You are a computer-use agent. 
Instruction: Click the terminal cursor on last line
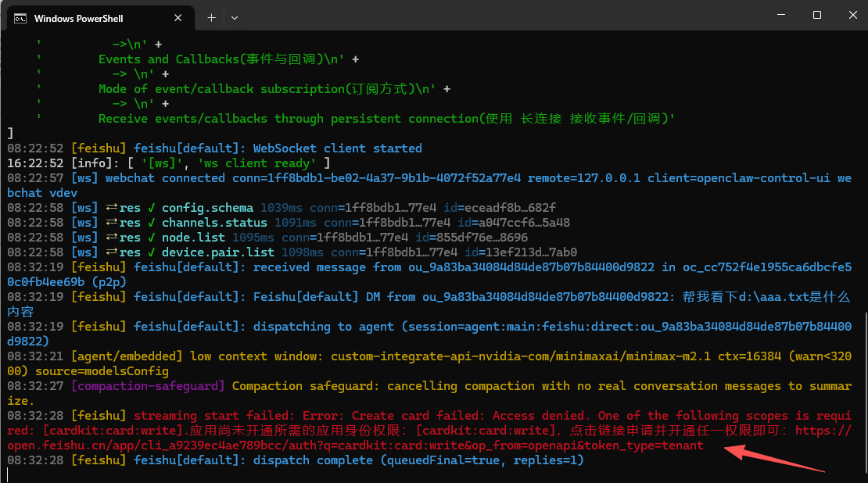coord(9,474)
